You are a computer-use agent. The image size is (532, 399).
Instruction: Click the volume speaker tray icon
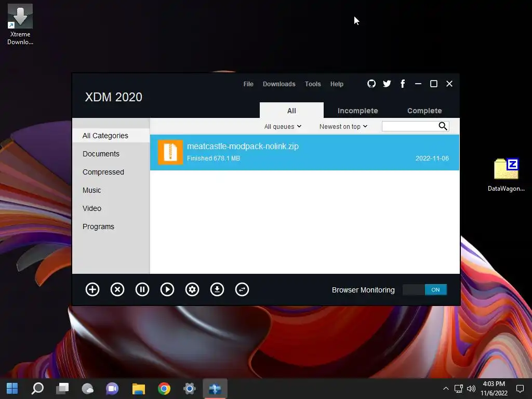click(x=471, y=389)
